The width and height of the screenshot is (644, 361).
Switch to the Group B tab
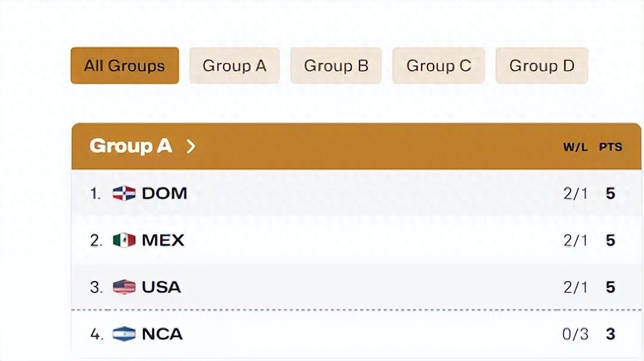coord(335,66)
